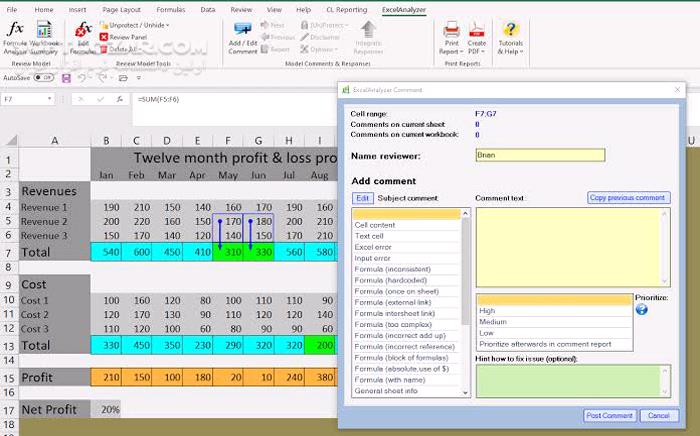
Task: Click the Add / Edit Comment icon
Action: 243,29
